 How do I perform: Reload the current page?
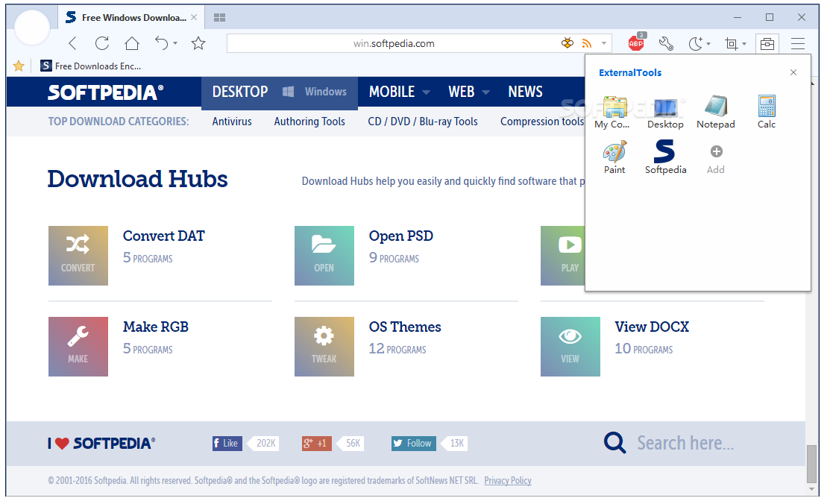101,43
